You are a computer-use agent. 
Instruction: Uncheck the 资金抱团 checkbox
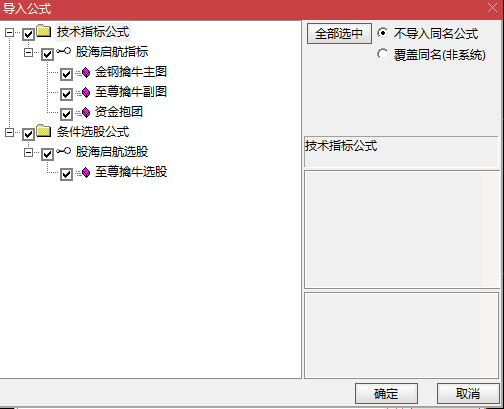(x=66, y=114)
